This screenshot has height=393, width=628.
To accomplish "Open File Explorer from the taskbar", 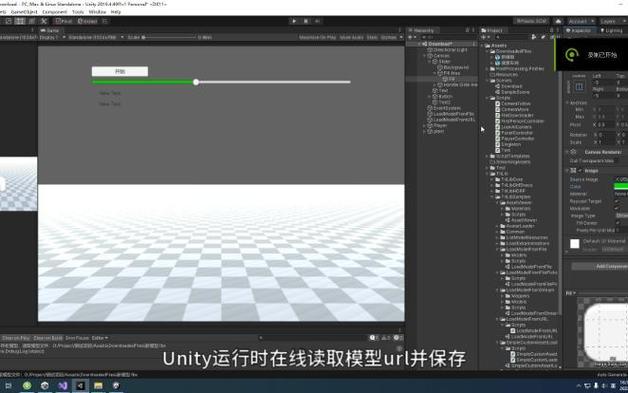I will coord(98,386).
